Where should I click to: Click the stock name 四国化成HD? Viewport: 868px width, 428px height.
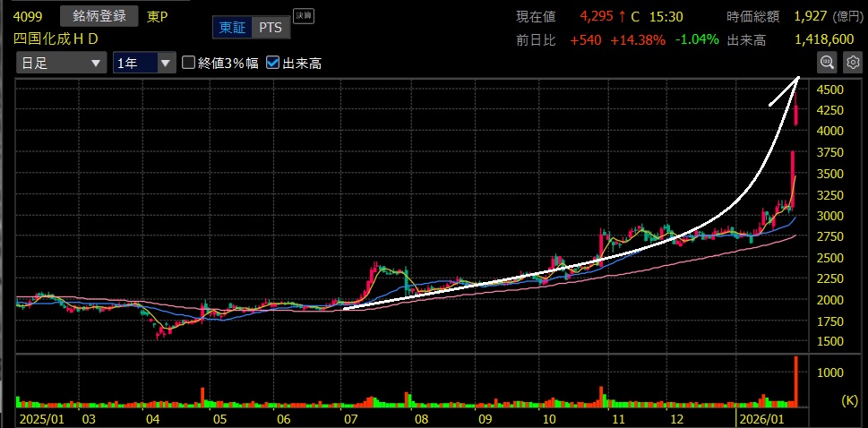coord(56,39)
